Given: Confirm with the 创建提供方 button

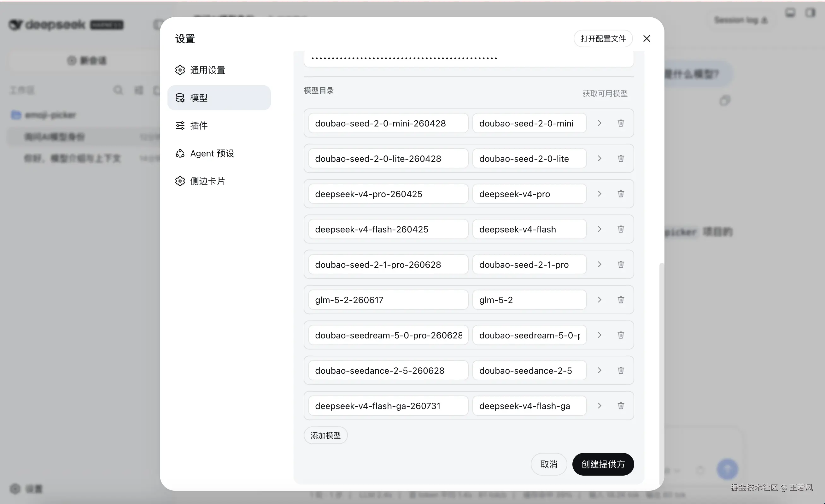Looking at the screenshot, I should (603, 465).
